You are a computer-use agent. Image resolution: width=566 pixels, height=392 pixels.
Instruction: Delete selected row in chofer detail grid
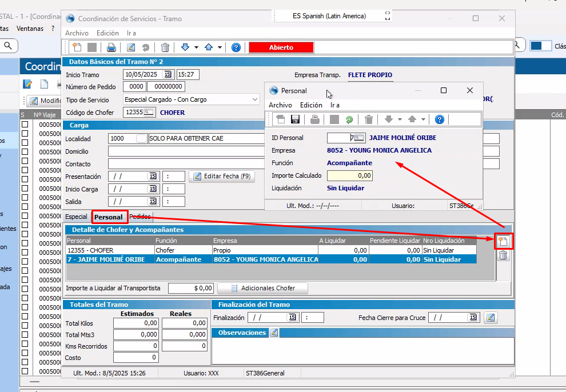pyautogui.click(x=503, y=255)
